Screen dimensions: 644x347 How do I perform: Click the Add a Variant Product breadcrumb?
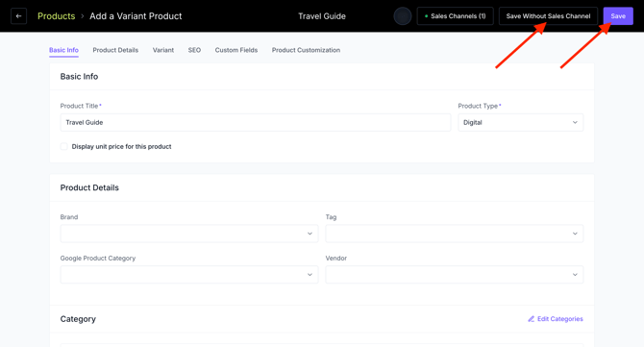[136, 16]
